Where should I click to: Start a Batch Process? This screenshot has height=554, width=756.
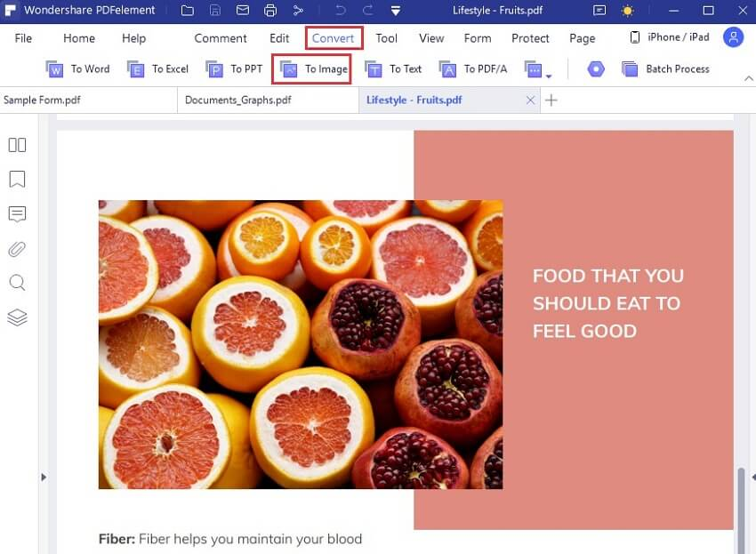tap(666, 68)
